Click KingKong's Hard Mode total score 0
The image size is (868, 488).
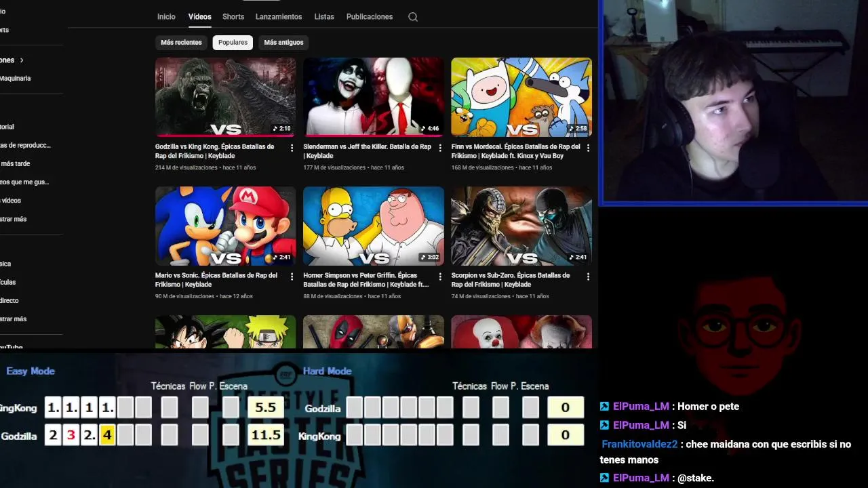565,435
